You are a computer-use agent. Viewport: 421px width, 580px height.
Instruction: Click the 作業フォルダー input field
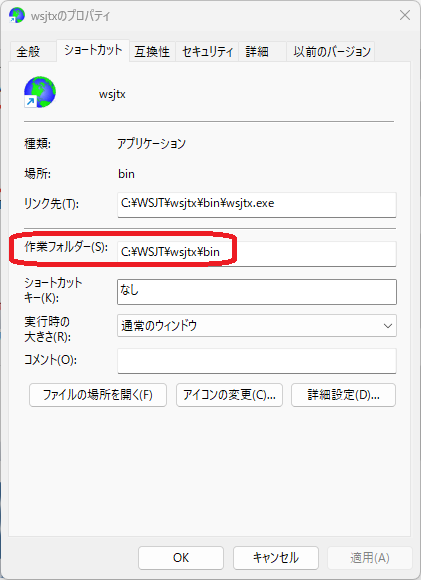click(257, 253)
